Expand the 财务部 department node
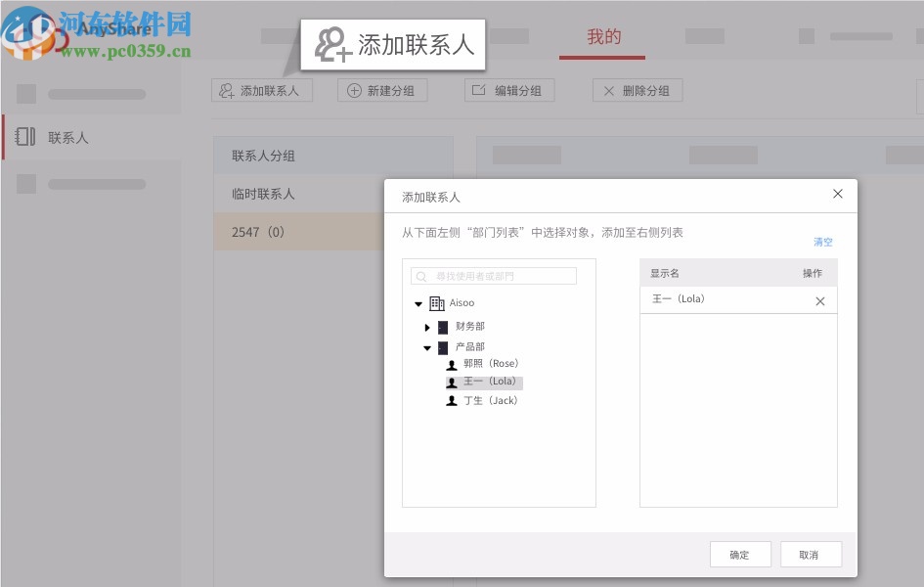Viewport: 924px width, 587px height. 427,327
